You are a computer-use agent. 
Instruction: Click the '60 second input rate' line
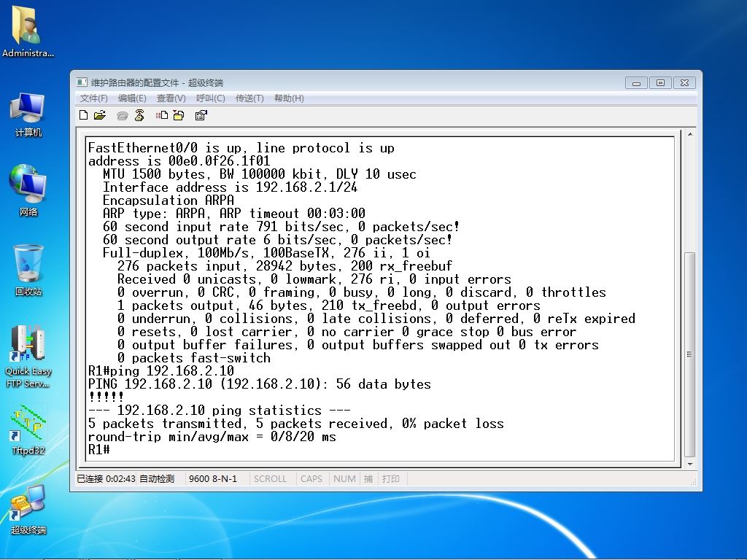coord(281,227)
